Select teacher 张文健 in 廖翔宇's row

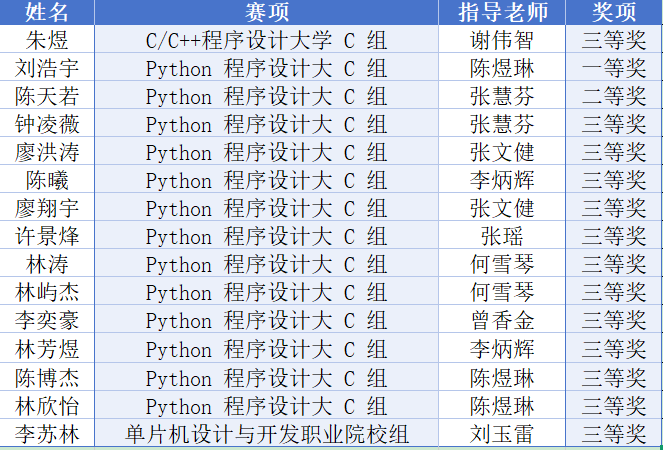502,207
